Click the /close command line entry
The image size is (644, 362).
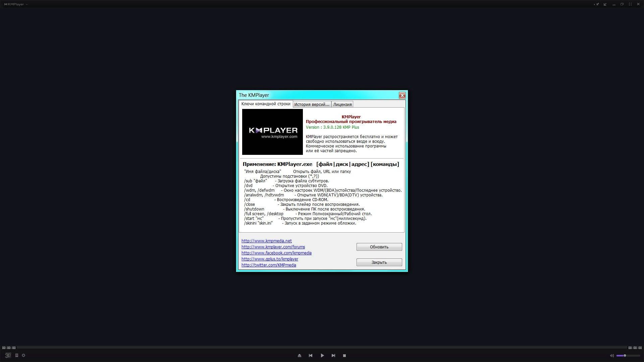pos(302,204)
